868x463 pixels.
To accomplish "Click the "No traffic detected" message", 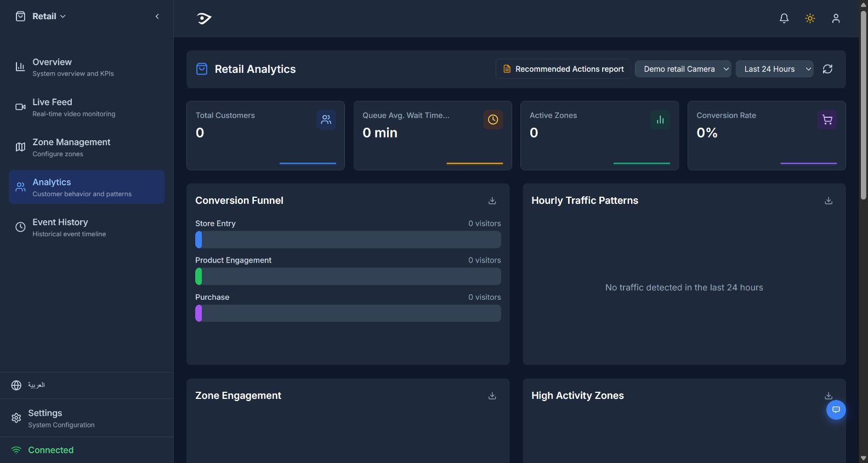I will coord(684,288).
